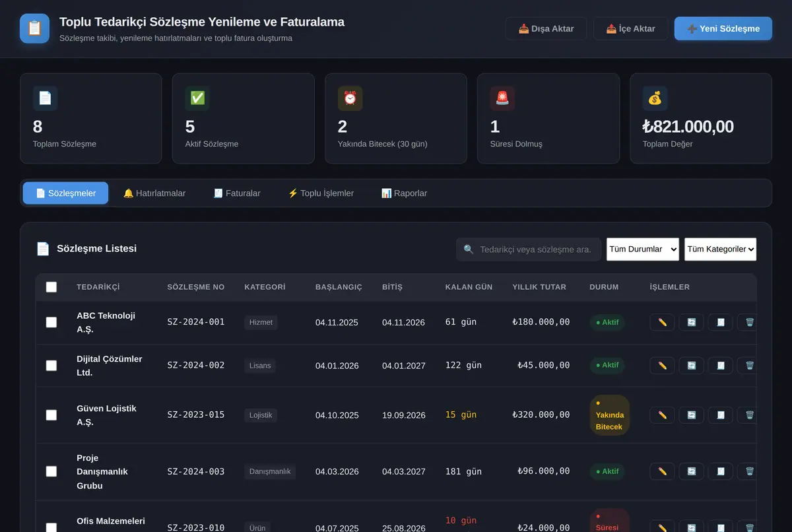
Task: Create invoice for ABC Teknoloji A.Ş.
Action: 720,322
